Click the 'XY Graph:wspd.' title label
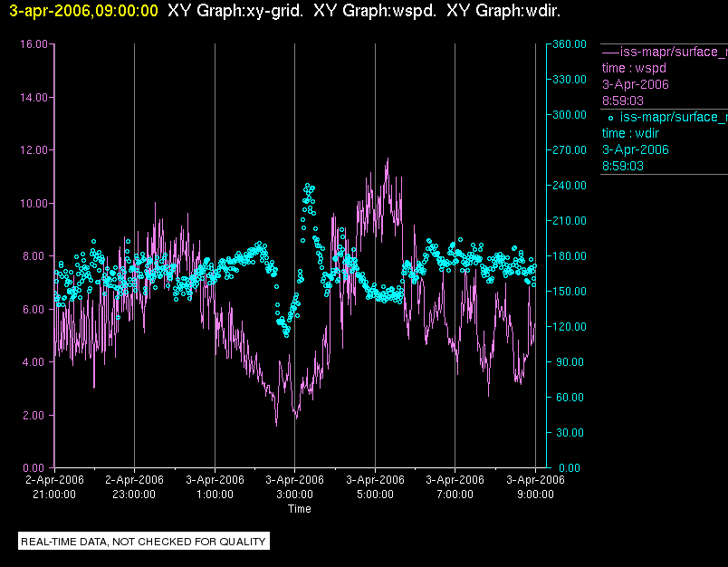This screenshot has width=728, height=567. [x=375, y=11]
